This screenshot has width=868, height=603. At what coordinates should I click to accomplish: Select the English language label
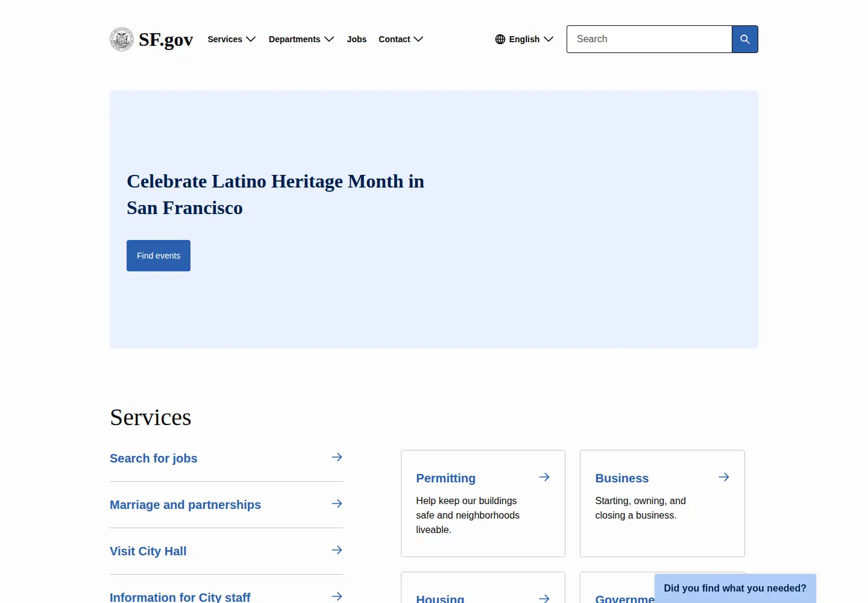pos(524,39)
